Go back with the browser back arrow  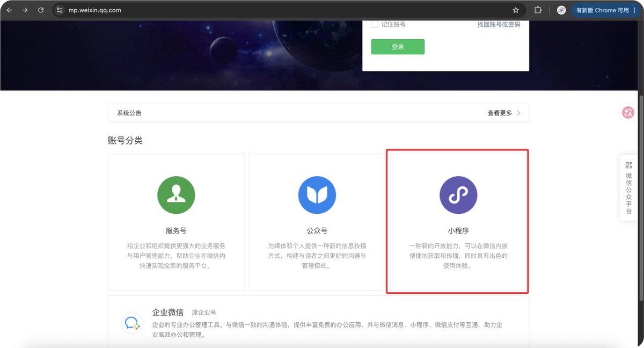click(x=9, y=10)
